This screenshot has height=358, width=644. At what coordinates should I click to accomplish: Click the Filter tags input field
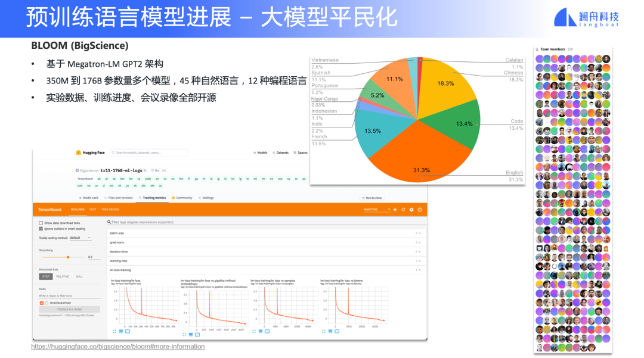[x=268, y=222]
